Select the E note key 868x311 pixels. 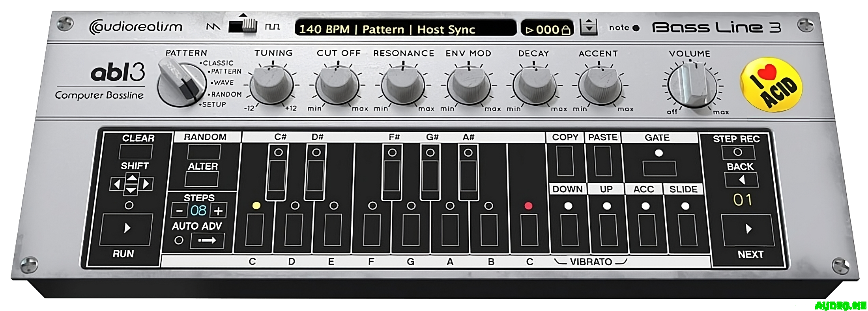333,230
